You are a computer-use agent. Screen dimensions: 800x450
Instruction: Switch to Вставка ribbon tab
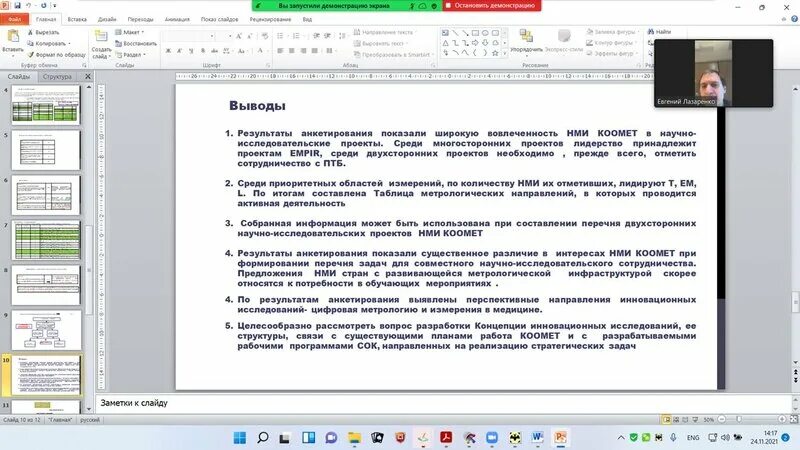[77, 19]
